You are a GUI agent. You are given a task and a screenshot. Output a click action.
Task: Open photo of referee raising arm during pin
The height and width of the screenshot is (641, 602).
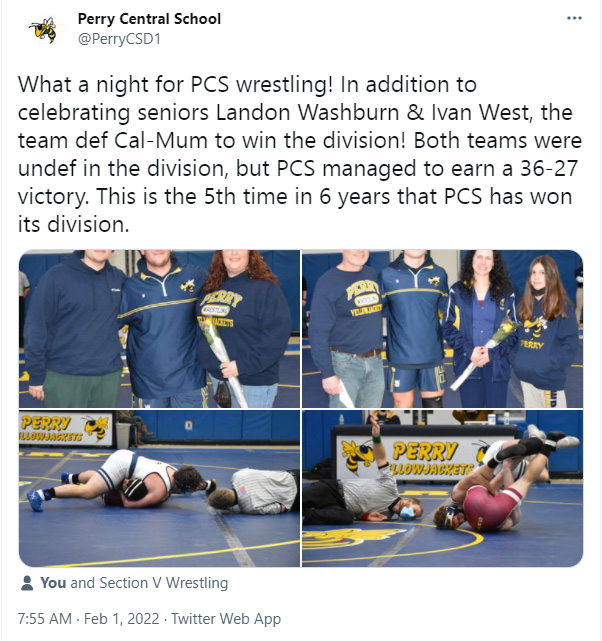pos(442,489)
